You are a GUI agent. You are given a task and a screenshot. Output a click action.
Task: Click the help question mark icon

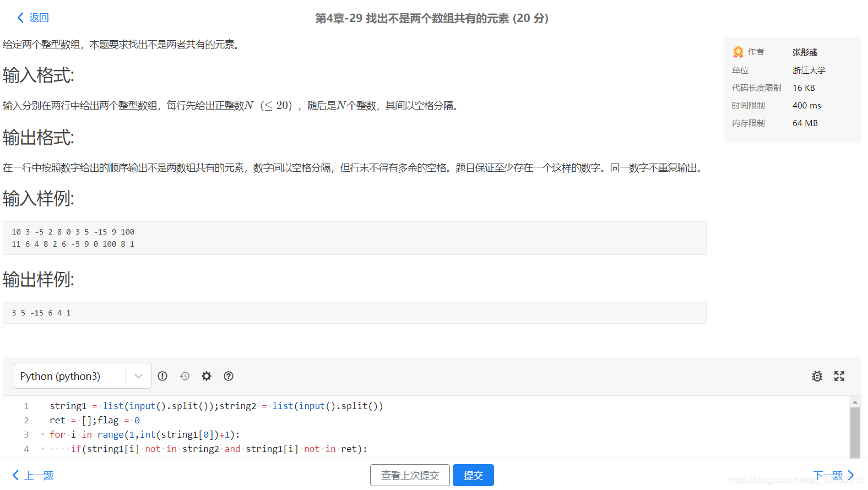(229, 376)
